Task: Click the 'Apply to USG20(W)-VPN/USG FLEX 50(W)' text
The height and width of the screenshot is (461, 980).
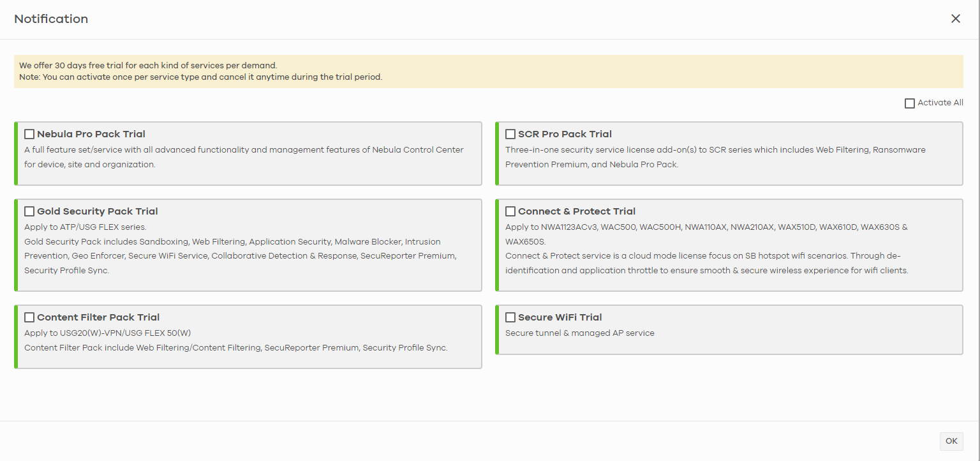Action: (107, 333)
